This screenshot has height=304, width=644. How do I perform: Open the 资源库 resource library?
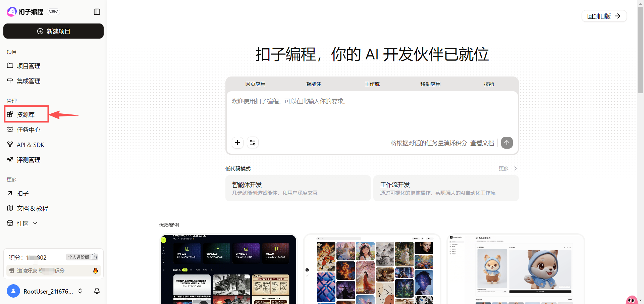click(x=26, y=114)
